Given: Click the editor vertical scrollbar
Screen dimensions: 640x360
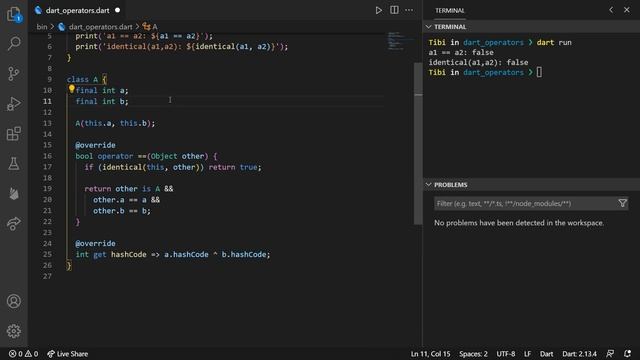Looking at the screenshot, I should tap(418, 143).
